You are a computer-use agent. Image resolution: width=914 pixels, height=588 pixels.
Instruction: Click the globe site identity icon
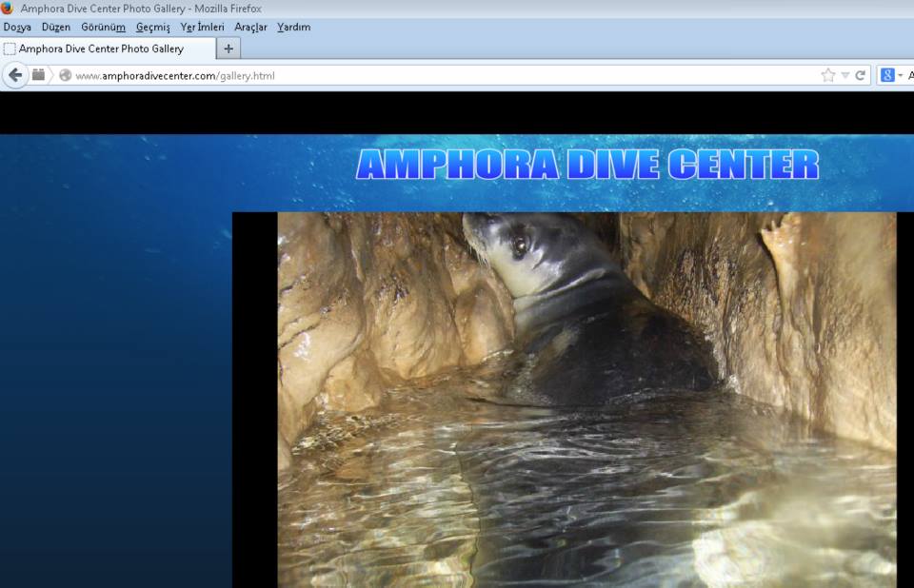click(65, 75)
